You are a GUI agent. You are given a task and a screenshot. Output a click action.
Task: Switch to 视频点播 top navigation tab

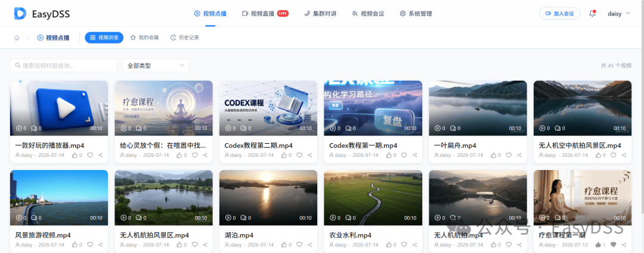[x=210, y=14]
